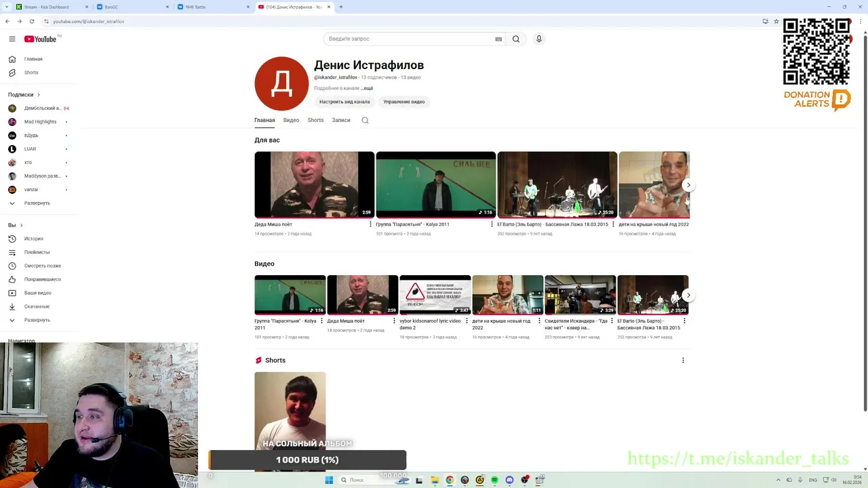Open new browser tab with plus button

(341, 7)
